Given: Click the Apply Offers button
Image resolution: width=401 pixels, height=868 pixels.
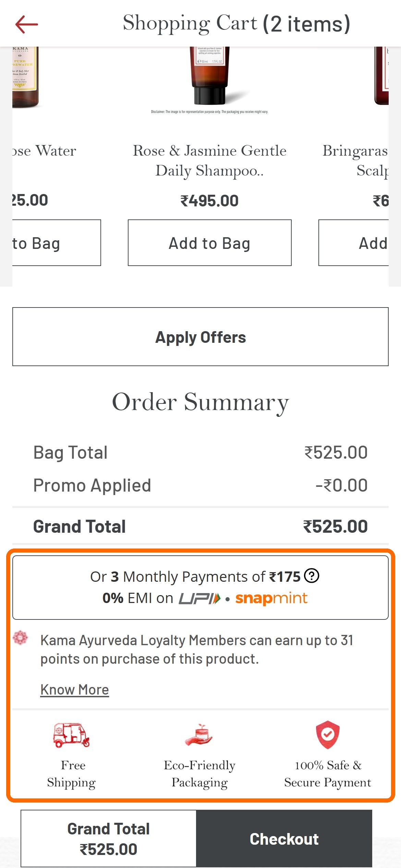Looking at the screenshot, I should click(x=200, y=337).
